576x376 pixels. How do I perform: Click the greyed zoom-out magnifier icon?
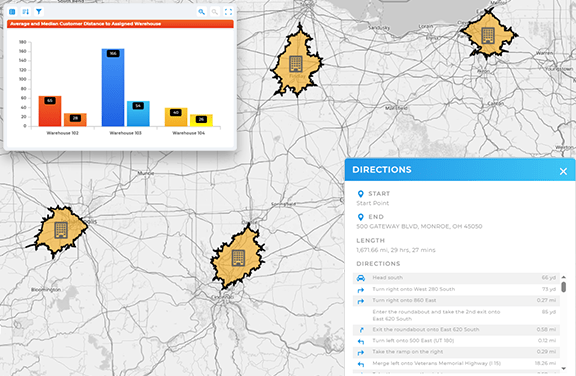coord(215,12)
